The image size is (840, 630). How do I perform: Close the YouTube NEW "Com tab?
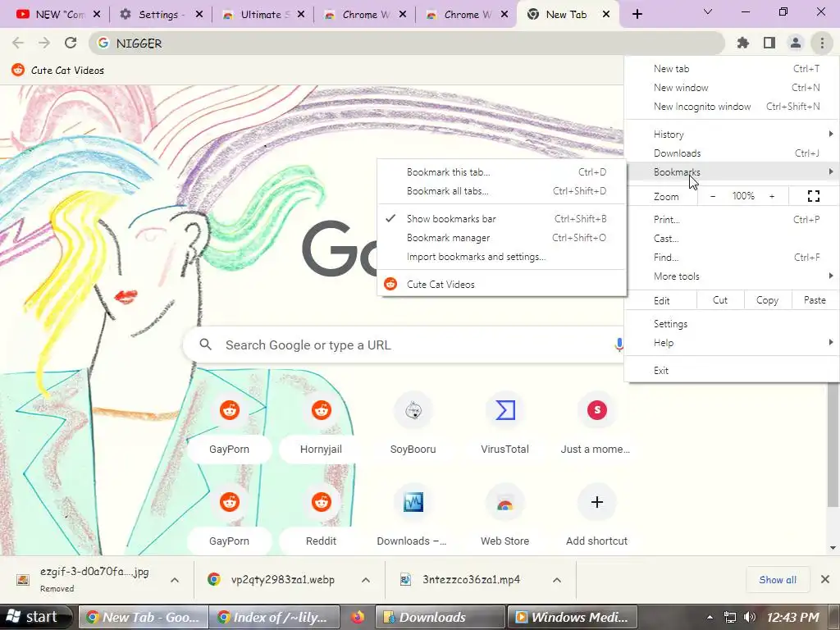97,15
